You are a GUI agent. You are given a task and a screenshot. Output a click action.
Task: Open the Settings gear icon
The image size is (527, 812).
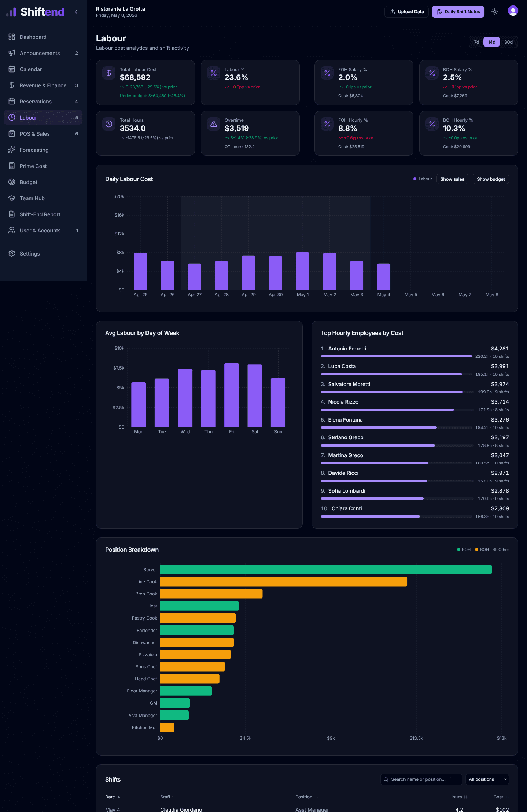click(12, 254)
